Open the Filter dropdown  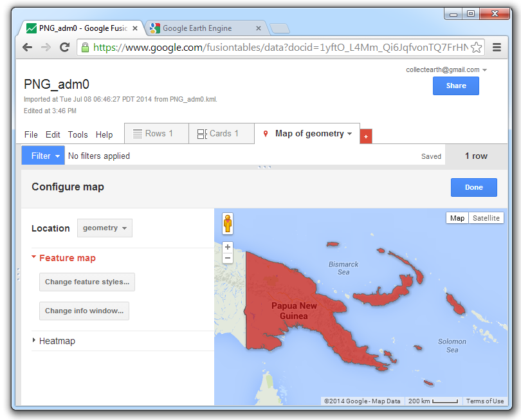[x=43, y=156]
